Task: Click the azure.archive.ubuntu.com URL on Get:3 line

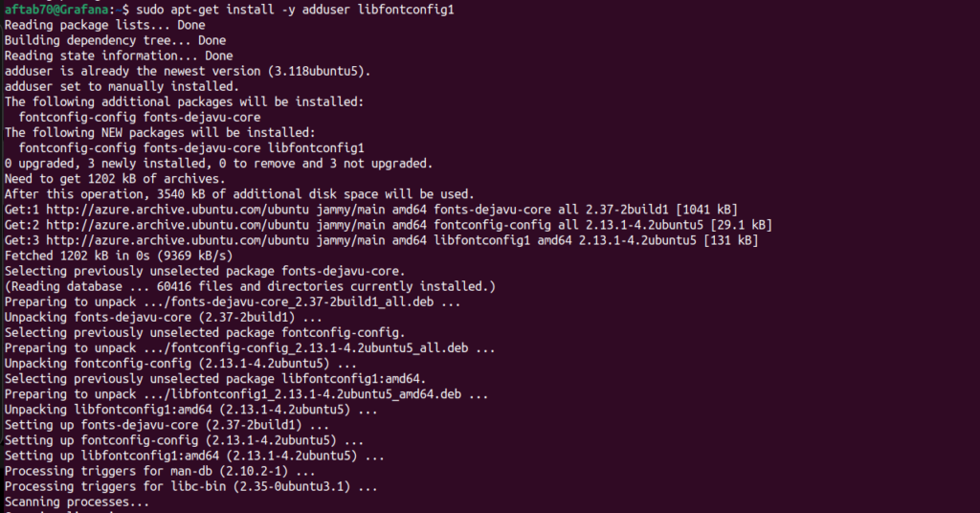Action: pyautogui.click(x=177, y=240)
